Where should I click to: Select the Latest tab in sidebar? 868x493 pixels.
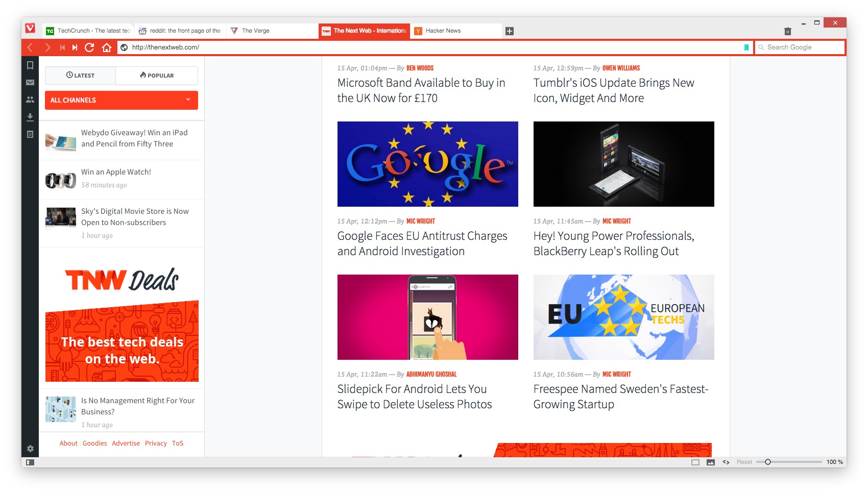tap(81, 76)
